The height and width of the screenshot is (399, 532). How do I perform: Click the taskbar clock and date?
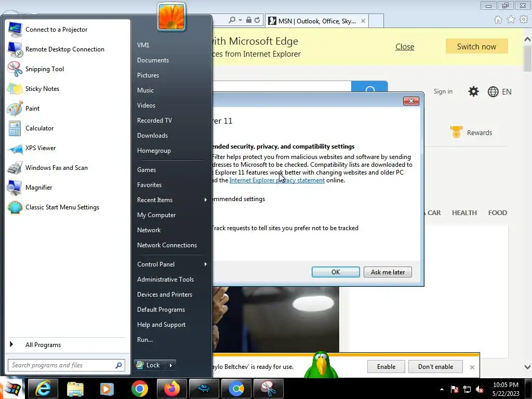[x=506, y=389]
